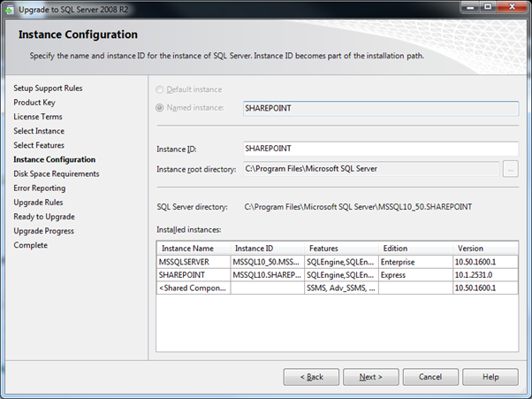Sort by the Instance Name column header
The height and width of the screenshot is (399, 532).
pyautogui.click(x=194, y=249)
